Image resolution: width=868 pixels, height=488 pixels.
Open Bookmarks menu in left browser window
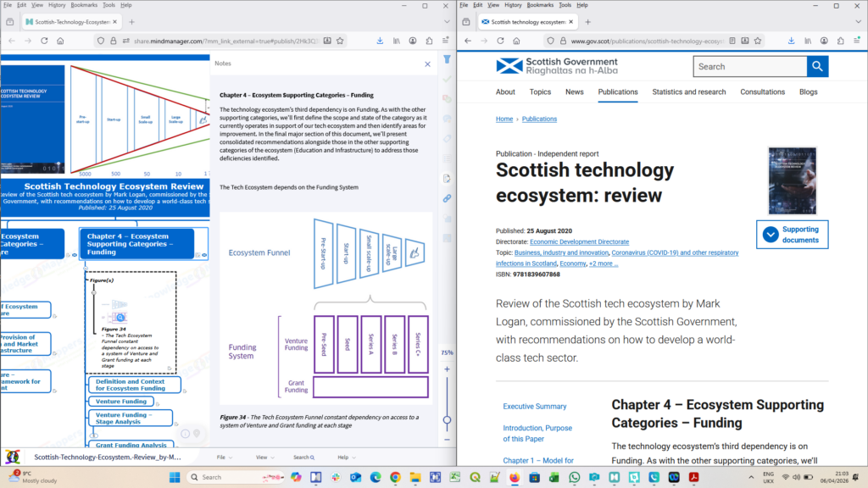click(84, 5)
